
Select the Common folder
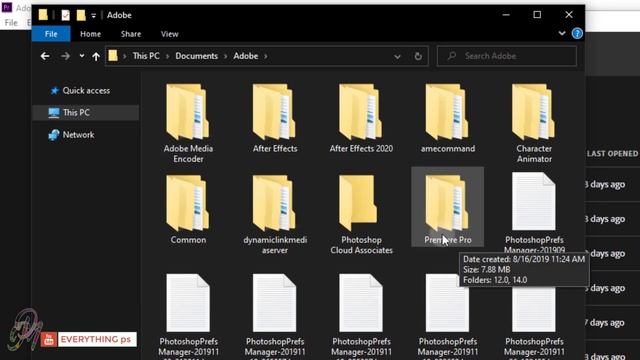188,209
